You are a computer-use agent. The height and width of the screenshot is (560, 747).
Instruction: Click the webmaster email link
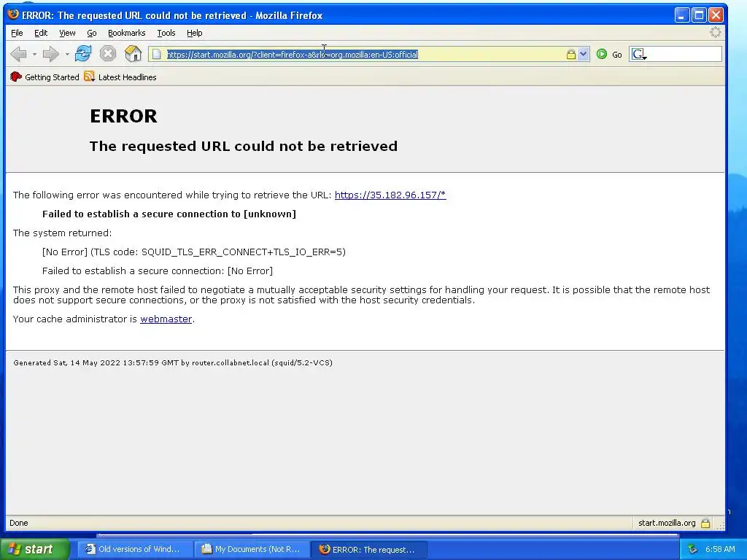[166, 319]
